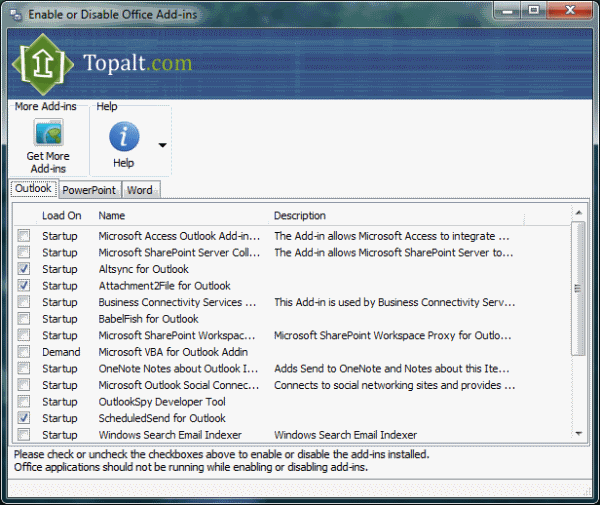The height and width of the screenshot is (505, 600).
Task: Click the blue Help info icon
Action: pyautogui.click(x=124, y=137)
